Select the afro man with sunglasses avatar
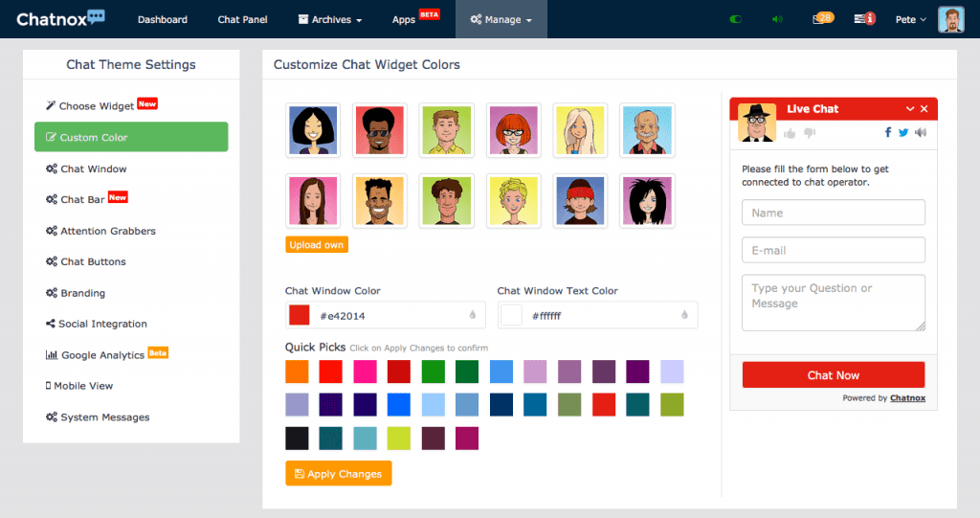This screenshot has height=518, width=980. coord(379,130)
